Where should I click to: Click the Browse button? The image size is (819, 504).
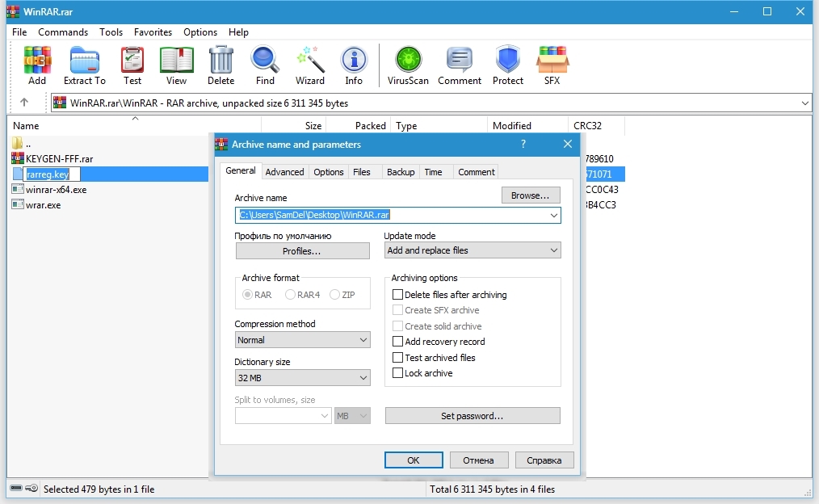pyautogui.click(x=531, y=195)
